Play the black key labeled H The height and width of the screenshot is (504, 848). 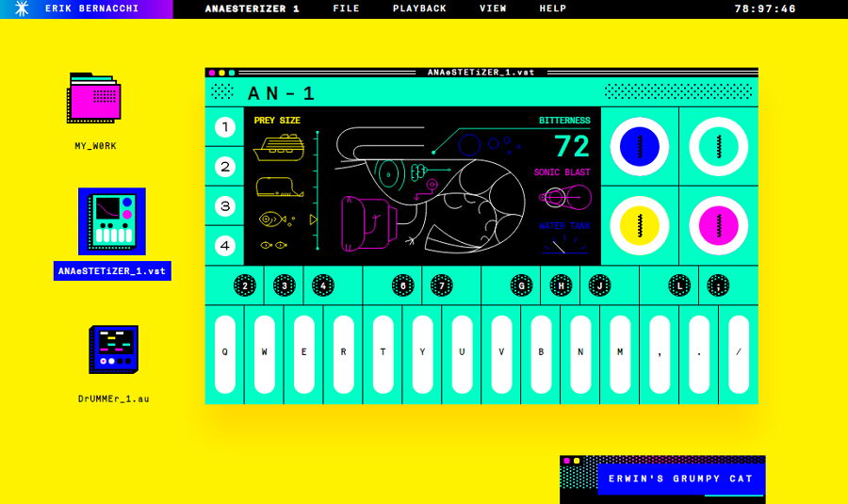561,285
